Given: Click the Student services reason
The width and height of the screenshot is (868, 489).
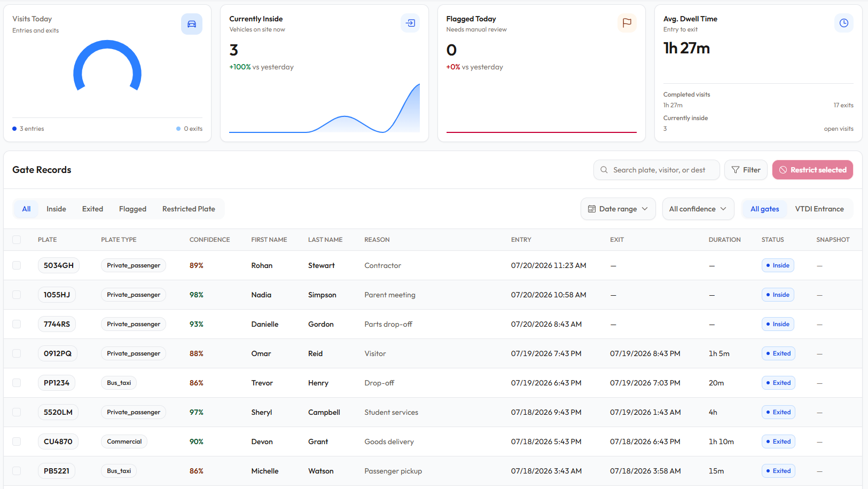Looking at the screenshot, I should [392, 412].
